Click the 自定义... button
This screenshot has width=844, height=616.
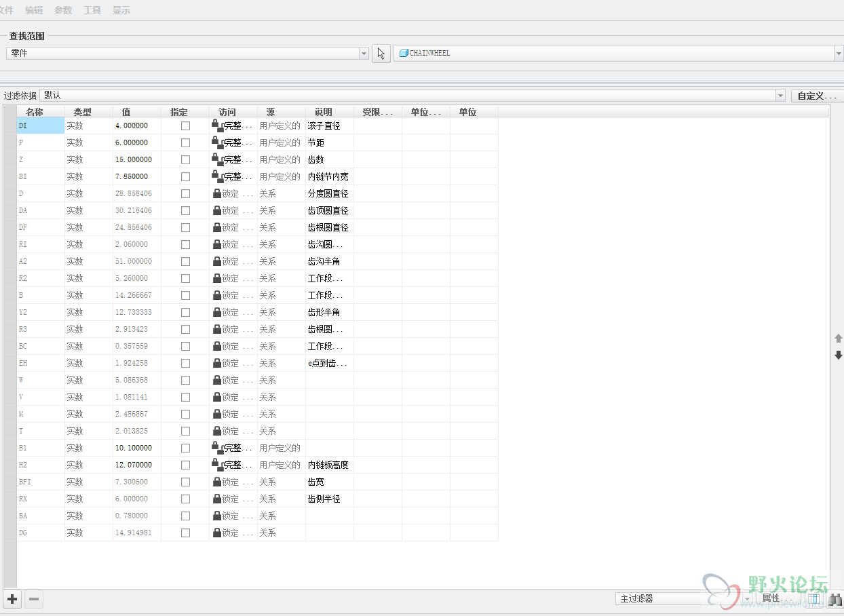pyautogui.click(x=818, y=96)
